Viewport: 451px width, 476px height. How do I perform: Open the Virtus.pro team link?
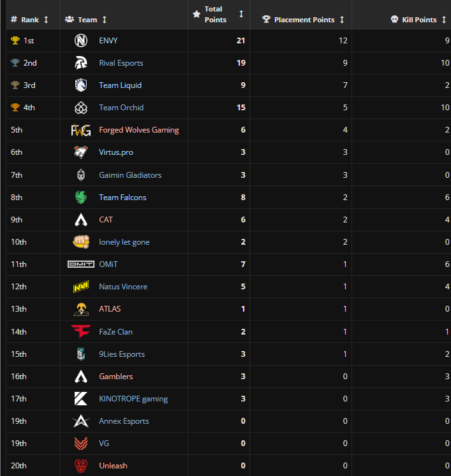[x=116, y=152]
